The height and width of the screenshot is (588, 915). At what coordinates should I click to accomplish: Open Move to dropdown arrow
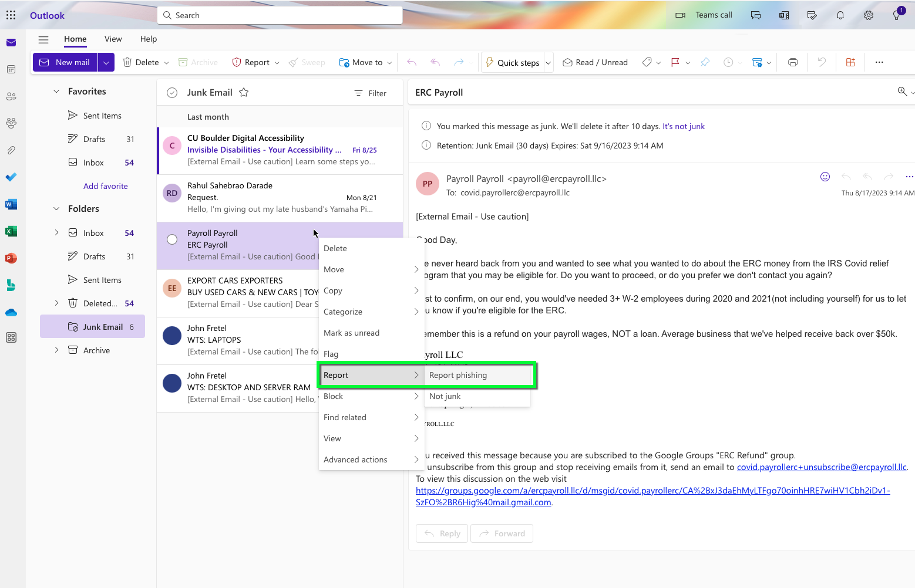[389, 63]
